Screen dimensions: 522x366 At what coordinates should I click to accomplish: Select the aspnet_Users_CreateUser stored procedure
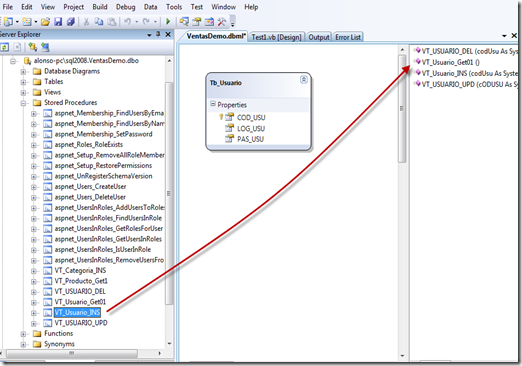pos(90,186)
